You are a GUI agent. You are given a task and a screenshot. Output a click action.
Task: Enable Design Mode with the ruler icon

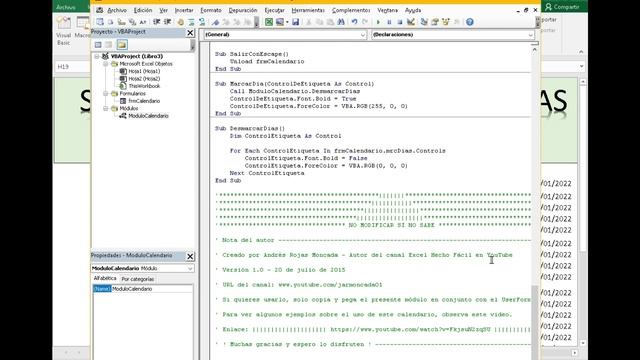[x=411, y=22]
